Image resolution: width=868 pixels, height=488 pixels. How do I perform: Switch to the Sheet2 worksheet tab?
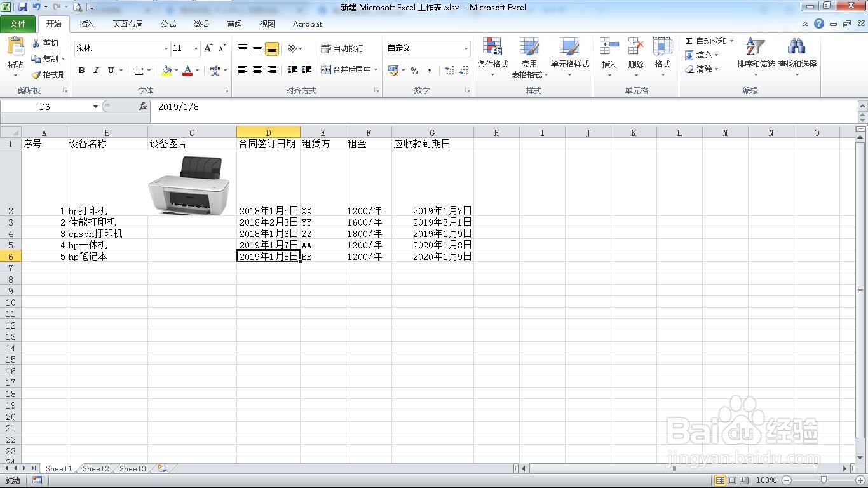point(96,468)
